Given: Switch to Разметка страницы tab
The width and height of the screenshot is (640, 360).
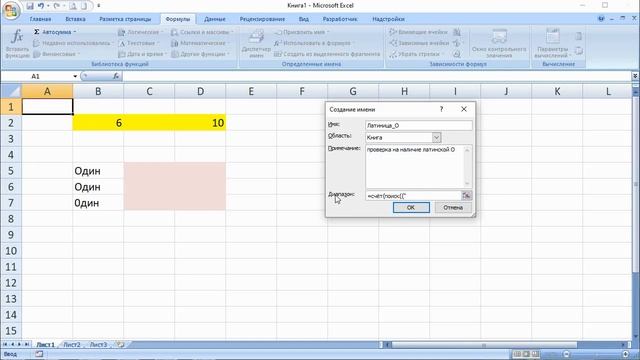Looking at the screenshot, I should coord(125,19).
